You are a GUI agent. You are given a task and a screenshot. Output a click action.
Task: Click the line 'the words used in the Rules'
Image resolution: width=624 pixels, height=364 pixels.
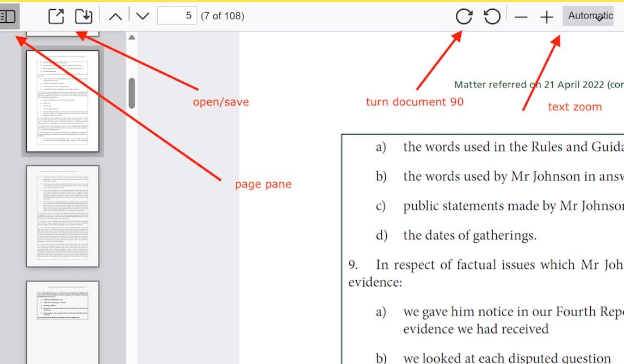(514, 147)
